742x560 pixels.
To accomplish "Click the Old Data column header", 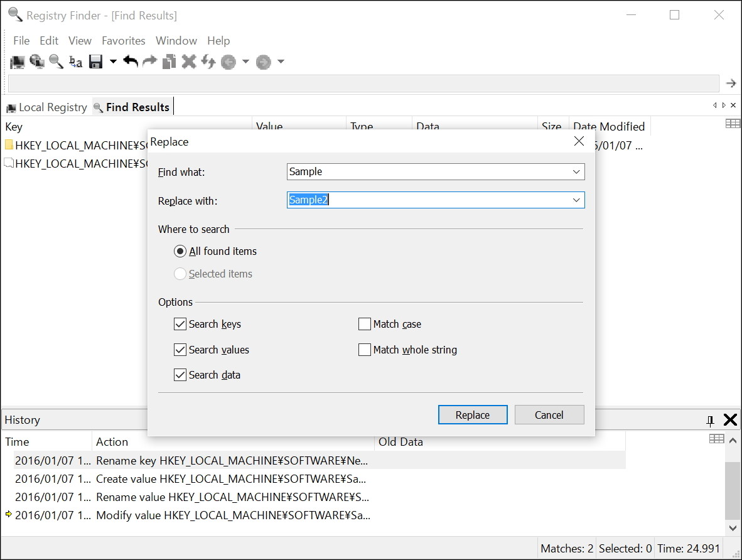I will [x=499, y=441].
